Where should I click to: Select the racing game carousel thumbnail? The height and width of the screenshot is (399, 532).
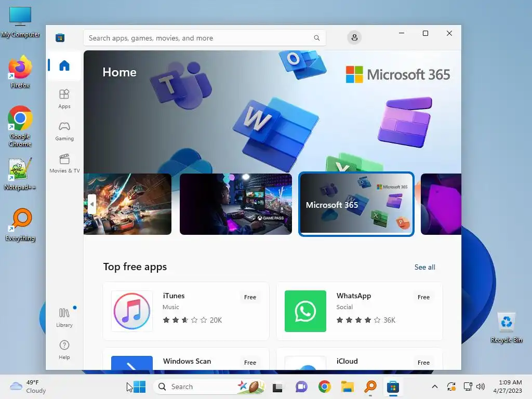pos(128,204)
